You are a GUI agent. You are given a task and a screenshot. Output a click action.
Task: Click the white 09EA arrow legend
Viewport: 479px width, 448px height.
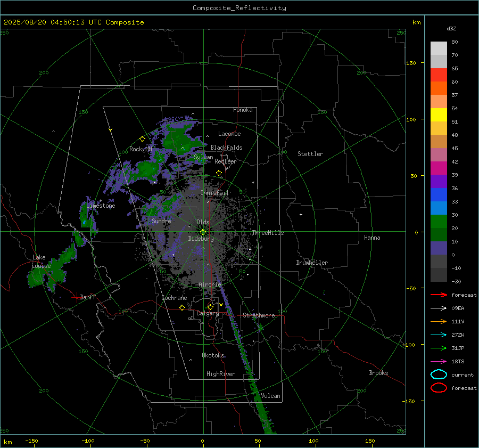click(x=439, y=308)
